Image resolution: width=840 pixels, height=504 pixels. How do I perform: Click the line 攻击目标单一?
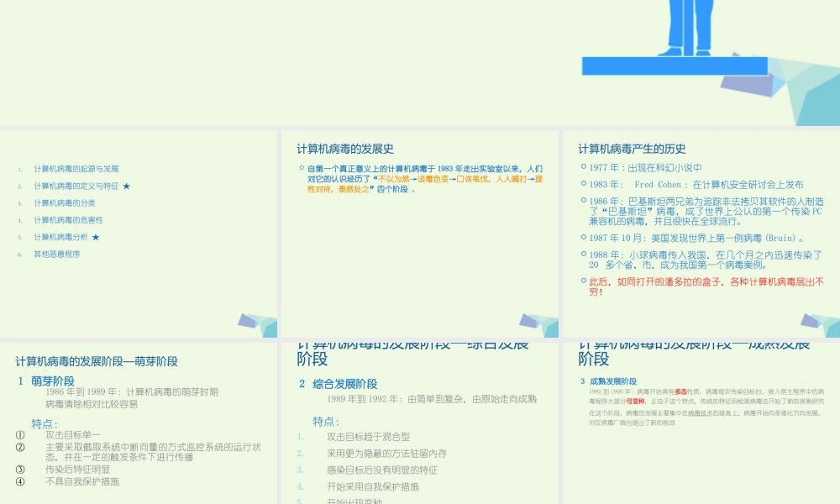[73, 435]
